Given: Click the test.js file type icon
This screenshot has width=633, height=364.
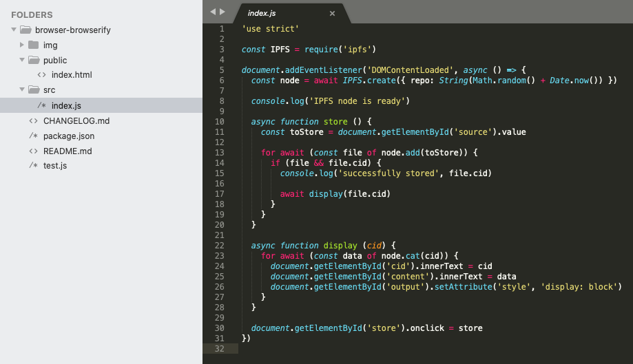Looking at the screenshot, I should (34, 165).
